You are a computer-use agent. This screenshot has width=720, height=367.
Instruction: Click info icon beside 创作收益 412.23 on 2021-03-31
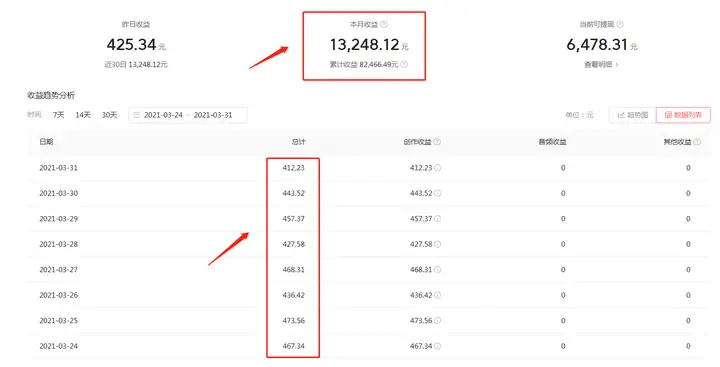click(x=438, y=168)
